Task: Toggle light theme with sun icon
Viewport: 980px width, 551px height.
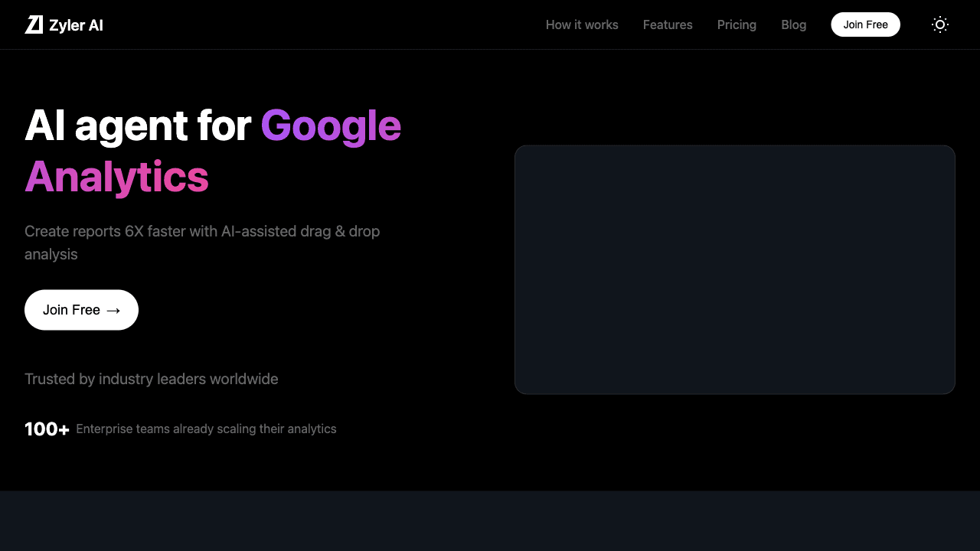Action: tap(939, 24)
